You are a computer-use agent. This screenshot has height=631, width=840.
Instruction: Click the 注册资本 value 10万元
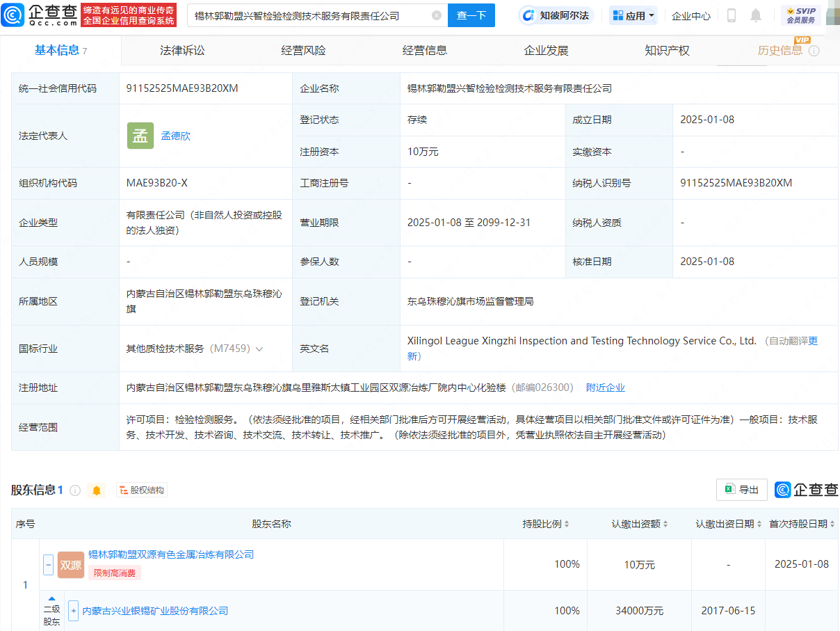coord(423,152)
